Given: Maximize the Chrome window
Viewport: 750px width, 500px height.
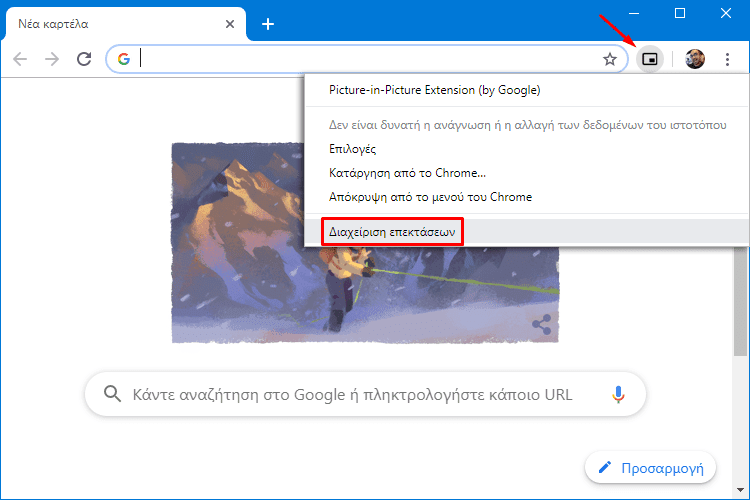Looking at the screenshot, I should point(680,13).
